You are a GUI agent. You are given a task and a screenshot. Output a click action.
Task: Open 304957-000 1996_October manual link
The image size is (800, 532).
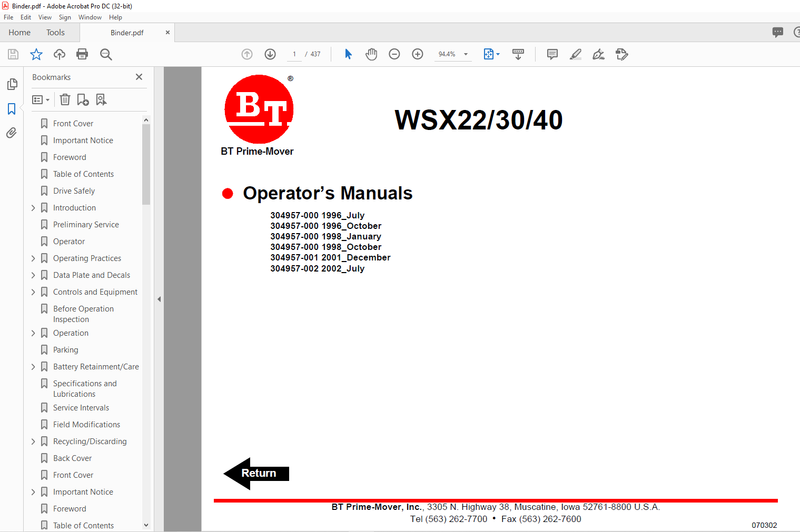pyautogui.click(x=326, y=226)
